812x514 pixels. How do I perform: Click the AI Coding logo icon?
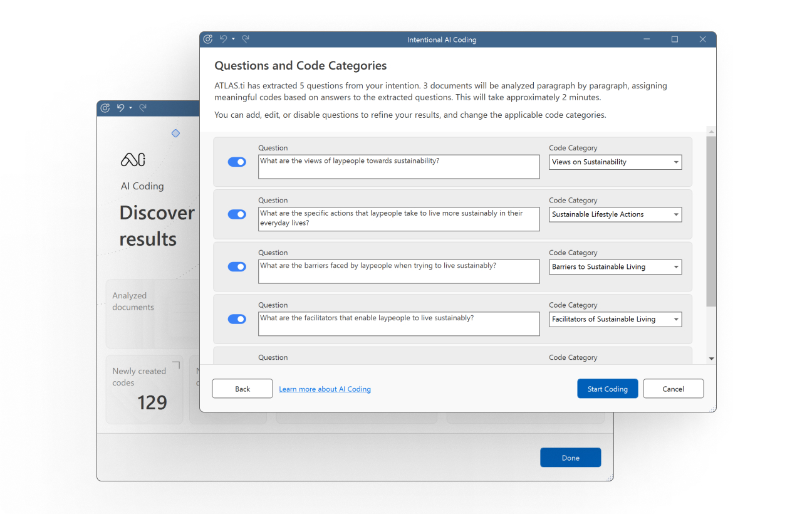[x=133, y=160]
